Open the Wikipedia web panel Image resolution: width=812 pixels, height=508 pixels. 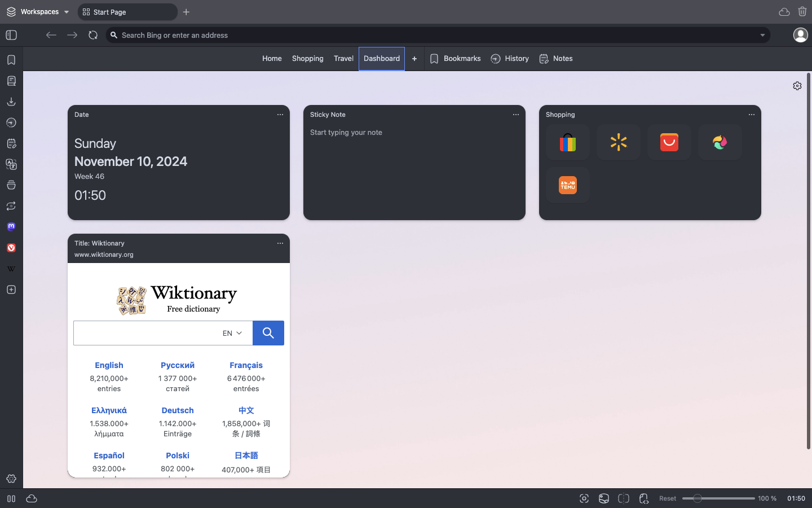(11, 269)
